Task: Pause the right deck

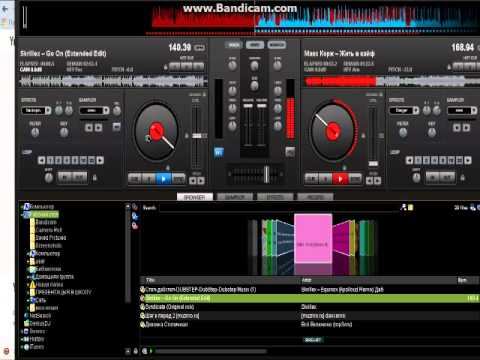Action: (326, 179)
